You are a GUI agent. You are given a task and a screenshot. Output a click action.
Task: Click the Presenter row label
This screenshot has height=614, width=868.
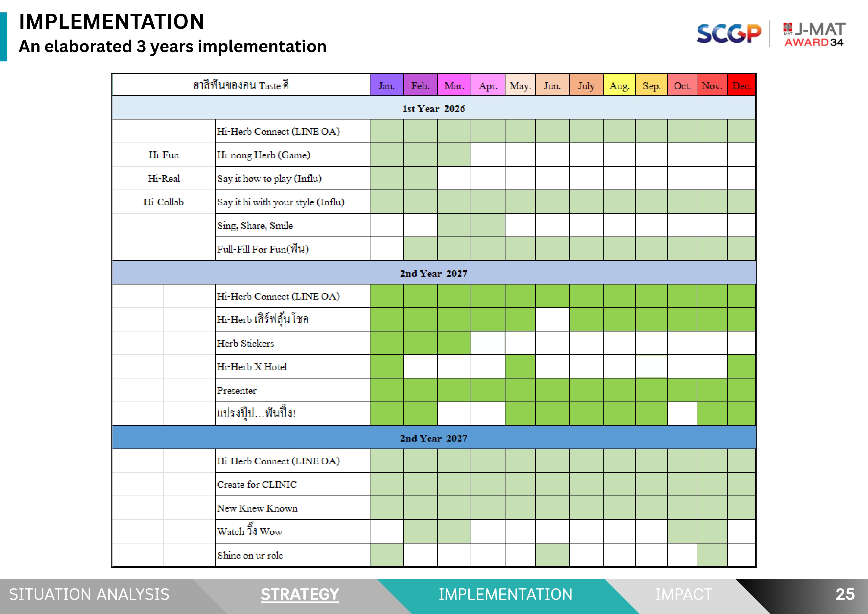coord(237,390)
